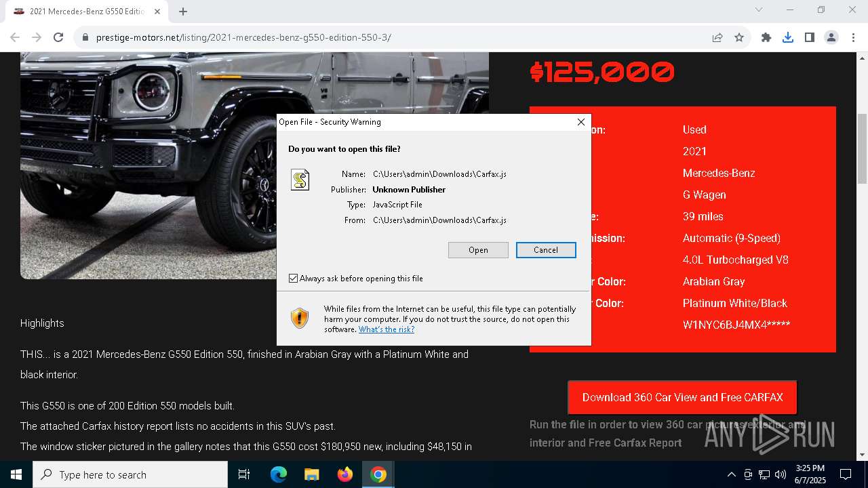The image size is (868, 488).
Task: Click the network tray icon
Action: (x=764, y=474)
